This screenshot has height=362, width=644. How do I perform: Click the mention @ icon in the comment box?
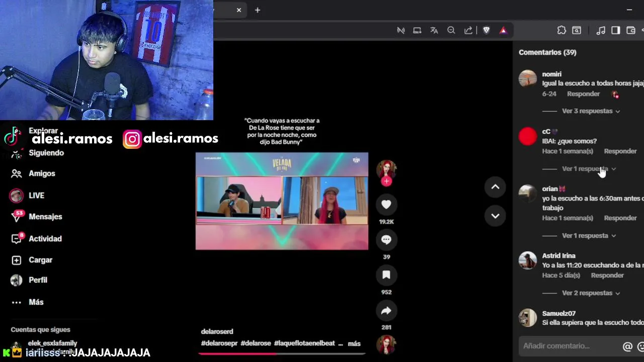[627, 346]
